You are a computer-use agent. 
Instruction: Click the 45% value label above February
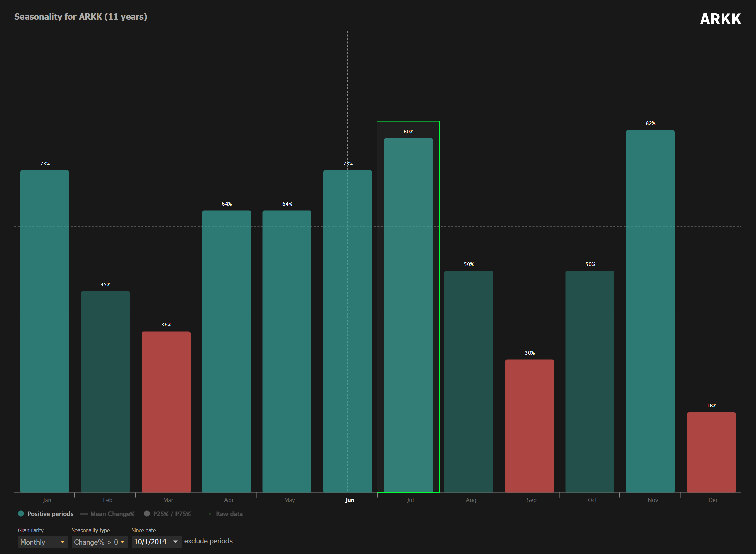(105, 284)
